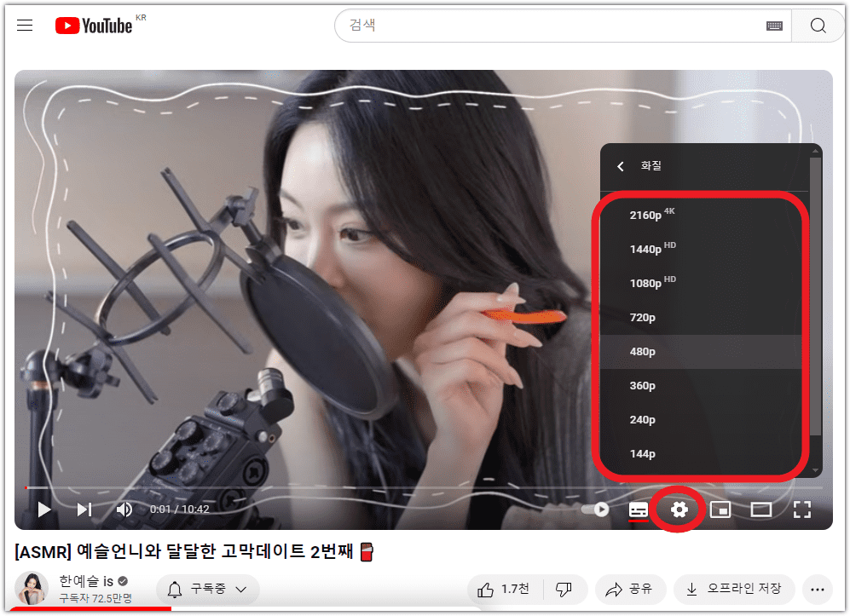Viewport: 850px width, 616px height.
Task: Dislike the video
Action: pos(564,589)
